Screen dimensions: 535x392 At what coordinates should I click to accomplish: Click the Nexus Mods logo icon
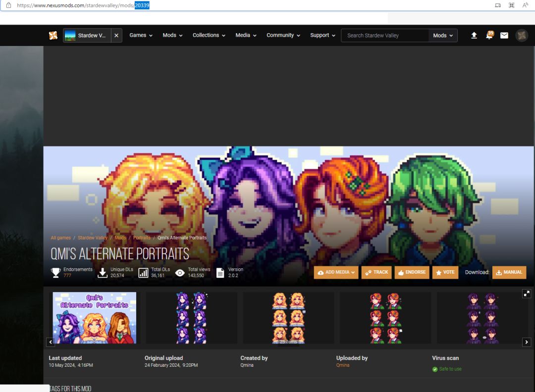click(53, 36)
